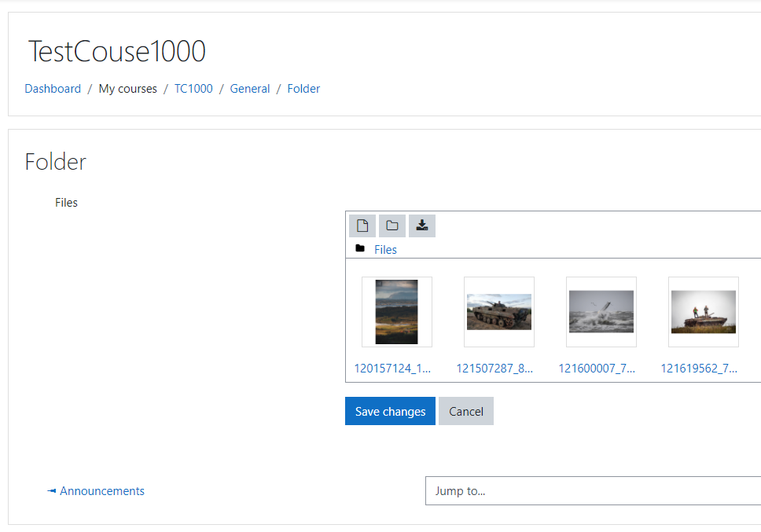Select the tank image thumbnail 121507287_8
The image size is (761, 532).
[x=499, y=312]
